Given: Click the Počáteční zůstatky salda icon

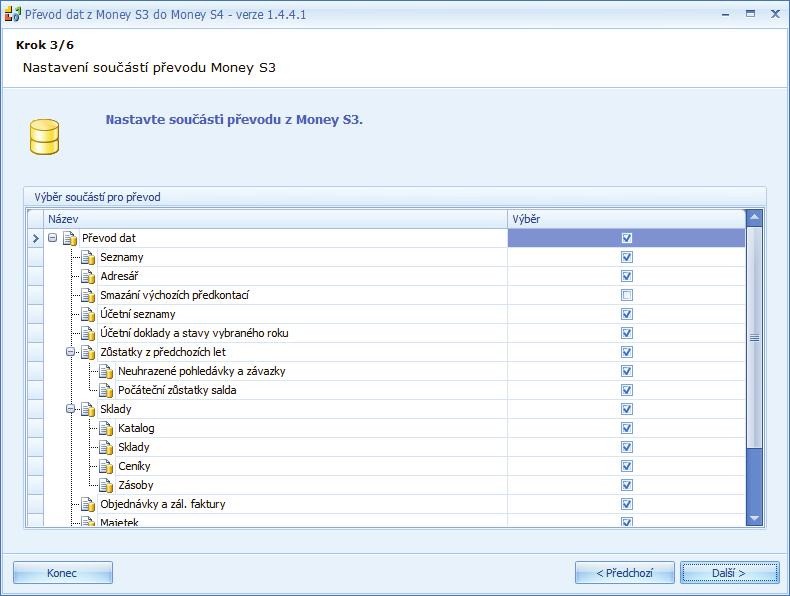Looking at the screenshot, I should coord(106,390).
